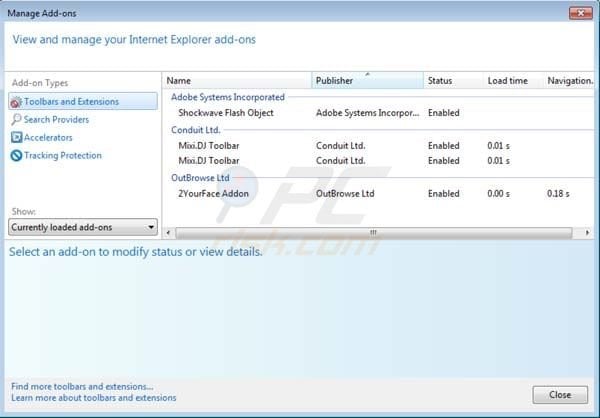Open Find more toolbars and extensions link
600x418 pixels.
click(x=82, y=387)
